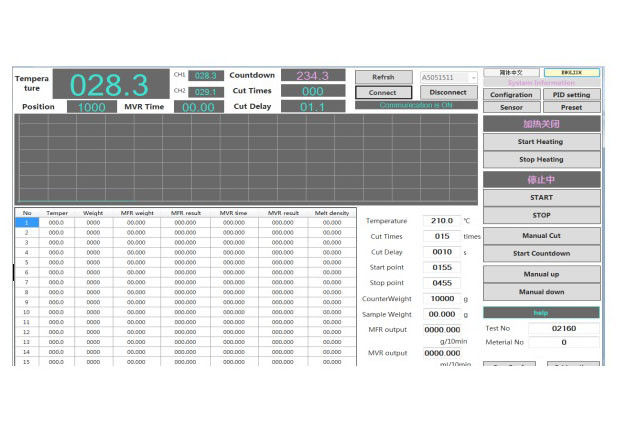The height and width of the screenshot is (440, 617).
Task: Trigger Manual Cut
Action: tap(541, 236)
